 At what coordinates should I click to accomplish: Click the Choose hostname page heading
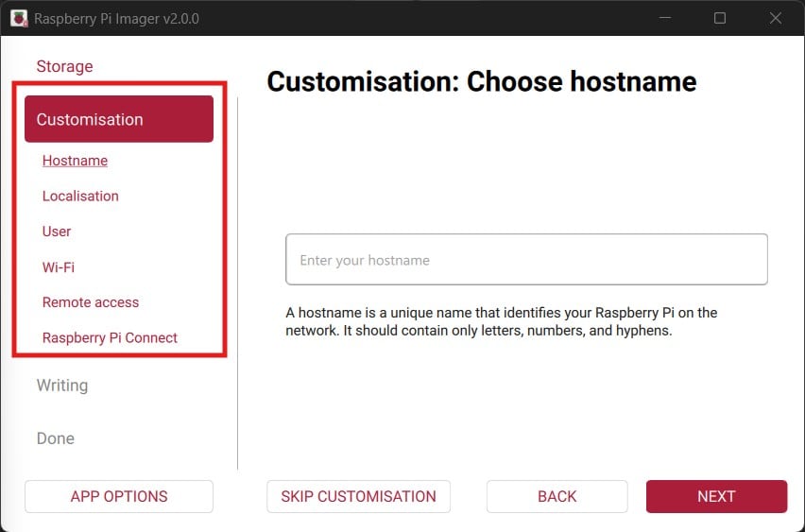482,82
